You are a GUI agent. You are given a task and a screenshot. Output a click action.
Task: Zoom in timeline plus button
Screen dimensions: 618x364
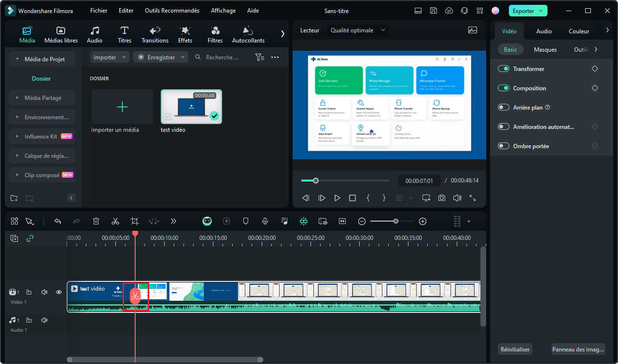click(x=422, y=221)
